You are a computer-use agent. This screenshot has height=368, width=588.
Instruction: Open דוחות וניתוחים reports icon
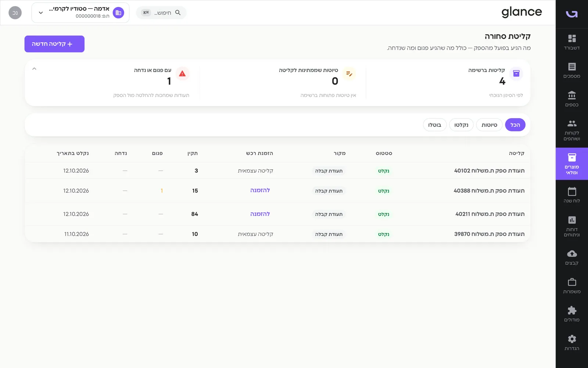click(572, 226)
